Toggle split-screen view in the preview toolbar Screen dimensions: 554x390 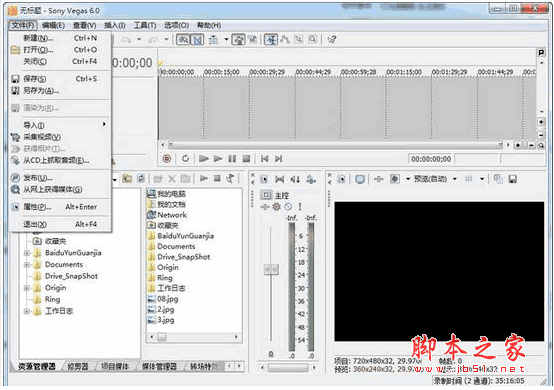coord(395,179)
